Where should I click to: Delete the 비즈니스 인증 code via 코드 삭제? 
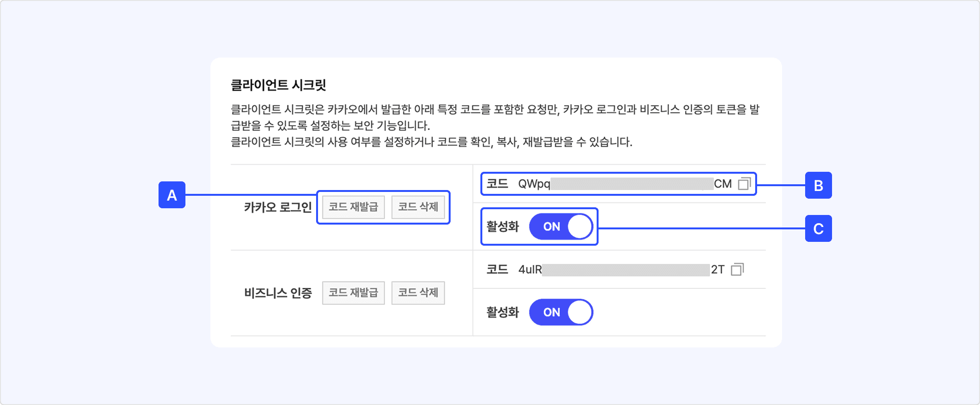(x=418, y=293)
